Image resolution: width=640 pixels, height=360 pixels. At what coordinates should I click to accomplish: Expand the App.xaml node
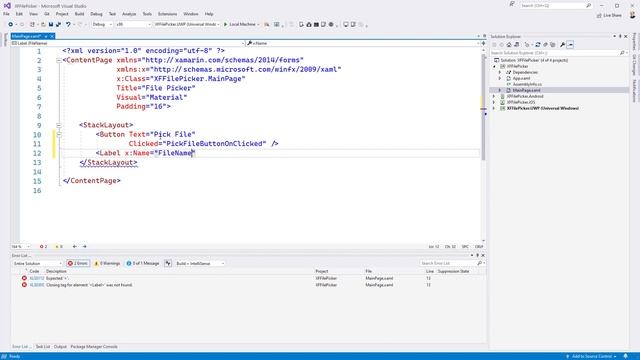pyautogui.click(x=500, y=78)
